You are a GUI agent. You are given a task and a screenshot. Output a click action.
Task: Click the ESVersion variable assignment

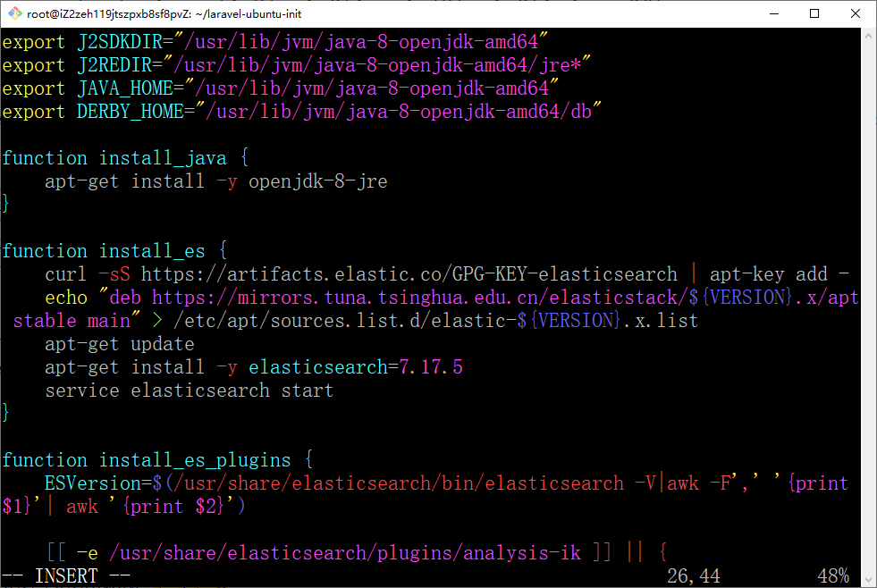[x=93, y=483]
